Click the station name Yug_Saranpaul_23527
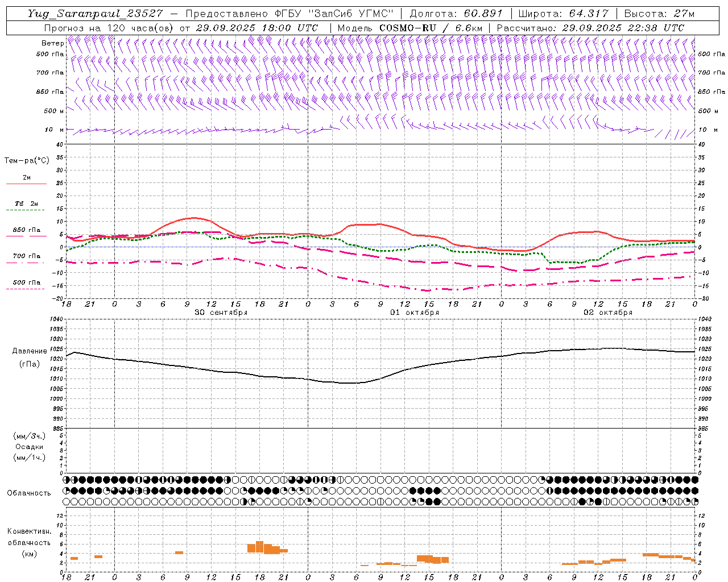The width and height of the screenshot is (728, 582). (x=95, y=14)
